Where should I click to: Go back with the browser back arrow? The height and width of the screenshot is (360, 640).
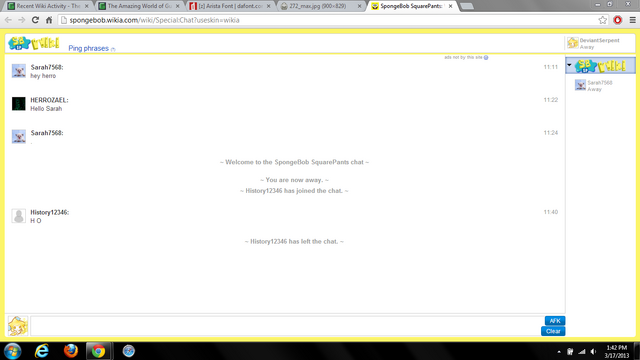pyautogui.click(x=8, y=20)
